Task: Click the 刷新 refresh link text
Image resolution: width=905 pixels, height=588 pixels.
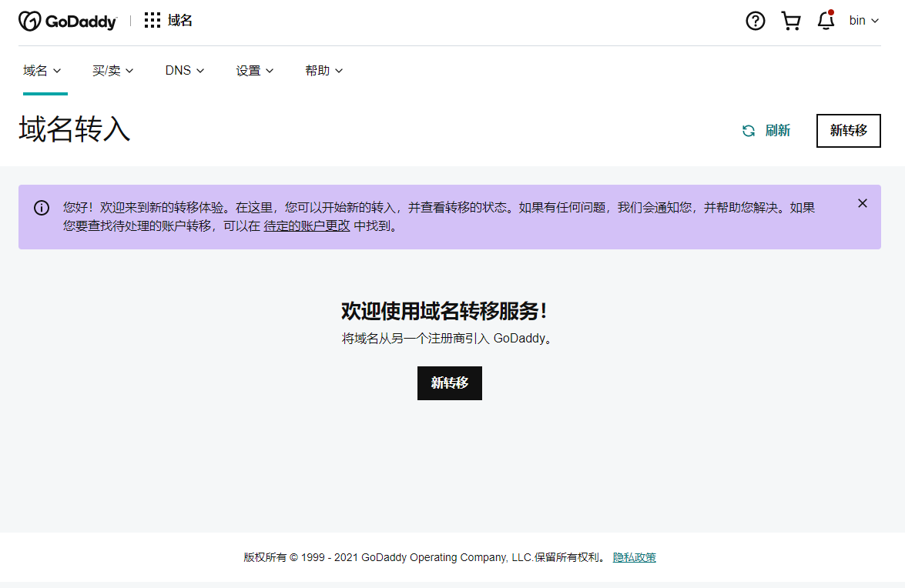Action: point(777,131)
